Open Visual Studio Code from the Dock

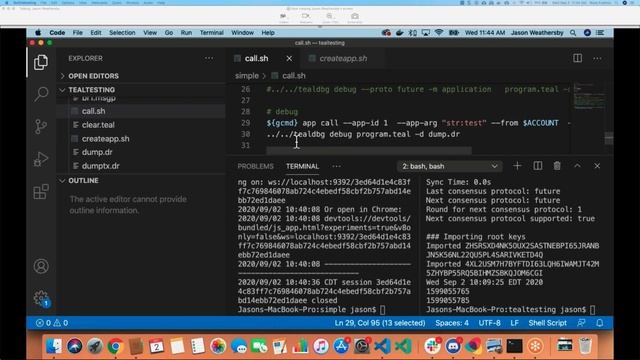pyautogui.click(x=382, y=346)
